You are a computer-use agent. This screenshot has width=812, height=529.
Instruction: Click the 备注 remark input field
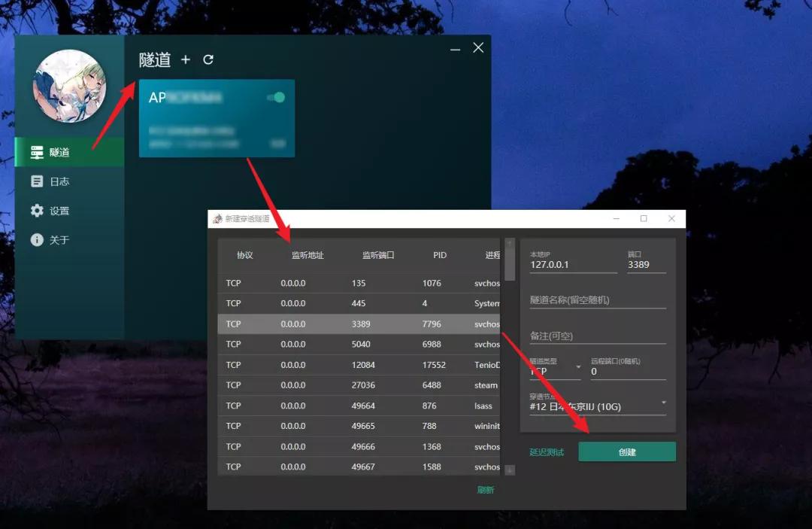pyautogui.click(x=598, y=336)
